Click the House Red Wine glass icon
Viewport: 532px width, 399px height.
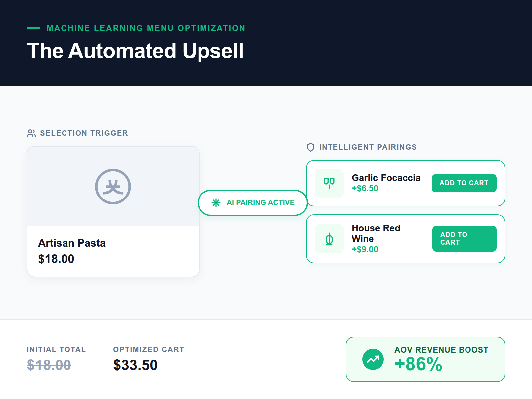click(329, 239)
